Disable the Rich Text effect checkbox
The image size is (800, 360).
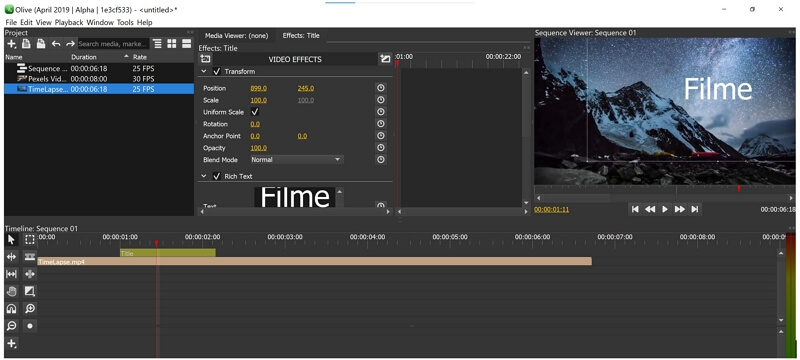pos(217,176)
